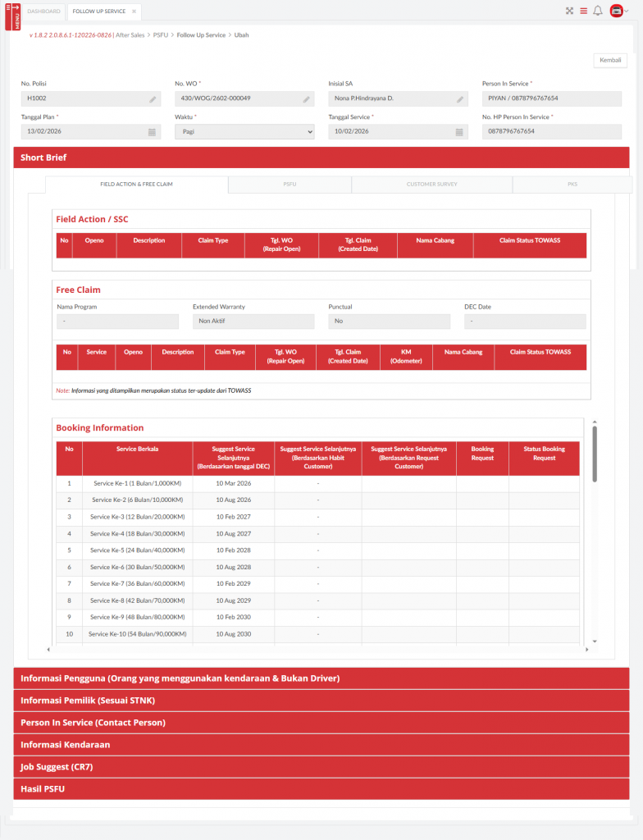Click the pencil icon in No. WO field

point(307,99)
